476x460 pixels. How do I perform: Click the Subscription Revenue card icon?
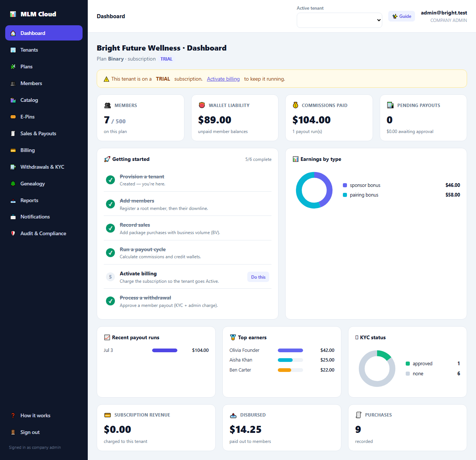pyautogui.click(x=108, y=415)
